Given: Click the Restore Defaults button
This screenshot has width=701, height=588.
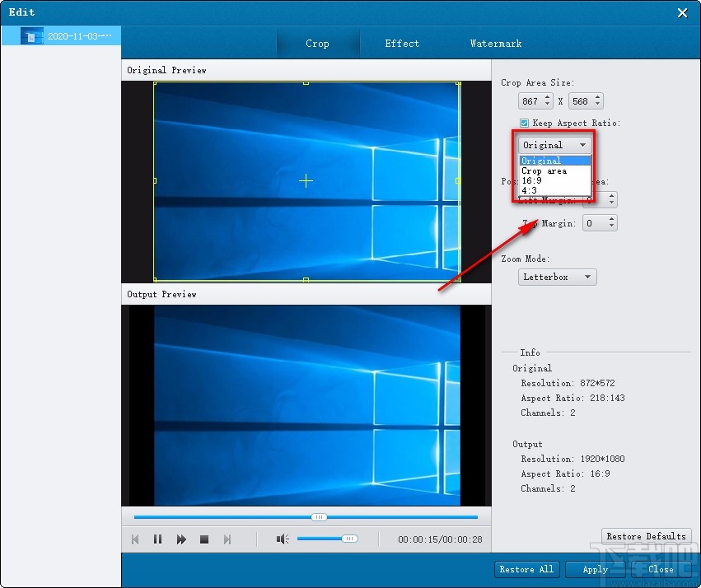Looking at the screenshot, I should click(647, 536).
